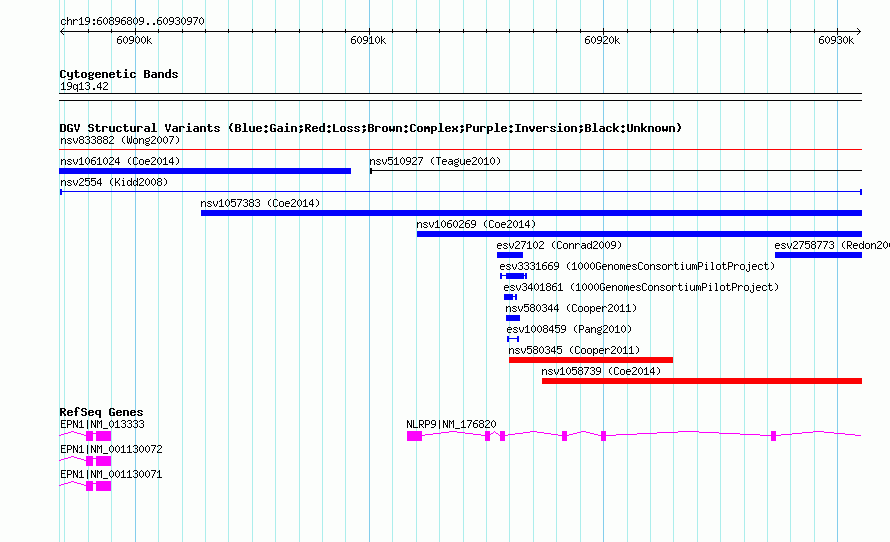
Task: Click the nsv510927 (Teague2010) label
Action: pyautogui.click(x=435, y=161)
